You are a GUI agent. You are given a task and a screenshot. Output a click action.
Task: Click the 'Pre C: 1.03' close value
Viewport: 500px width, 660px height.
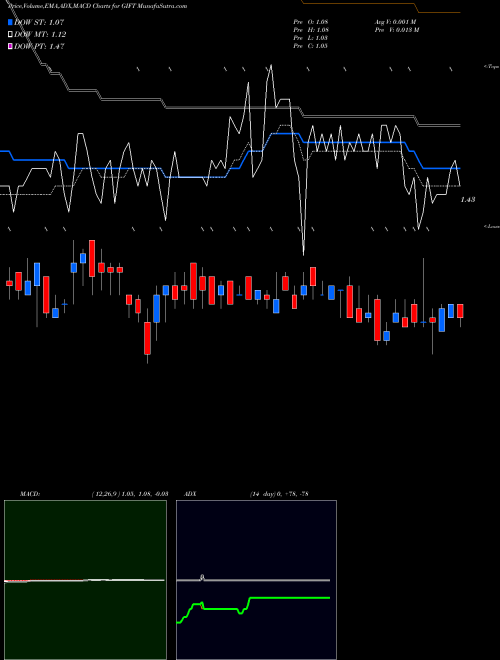point(310,46)
